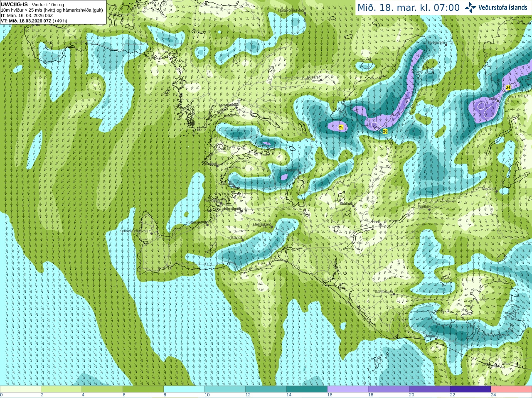Pick the 8–10 m/s light cyan legend swatch

pyautogui.click(x=184, y=389)
